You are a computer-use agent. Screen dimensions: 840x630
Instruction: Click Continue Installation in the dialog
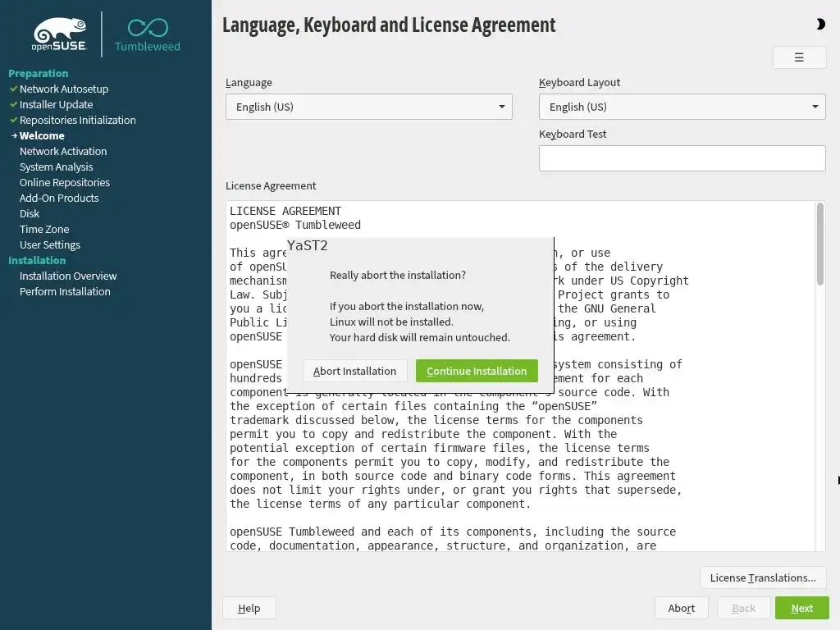477,372
